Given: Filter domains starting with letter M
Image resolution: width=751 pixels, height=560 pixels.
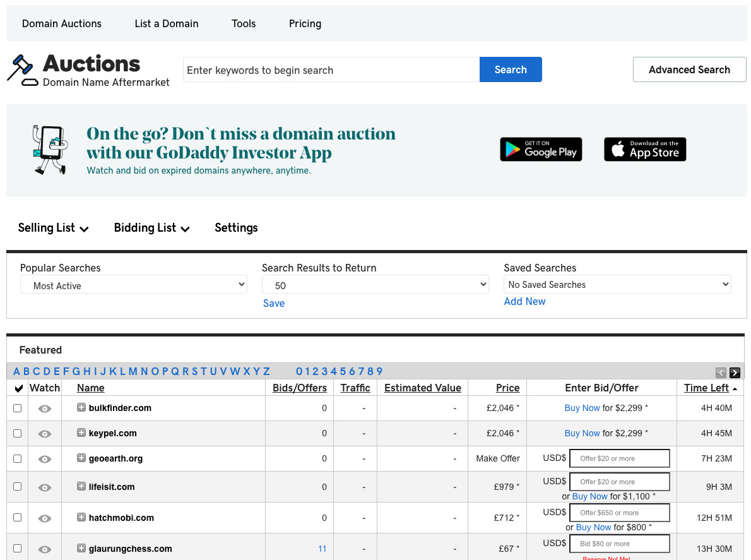Looking at the screenshot, I should coord(133,371).
